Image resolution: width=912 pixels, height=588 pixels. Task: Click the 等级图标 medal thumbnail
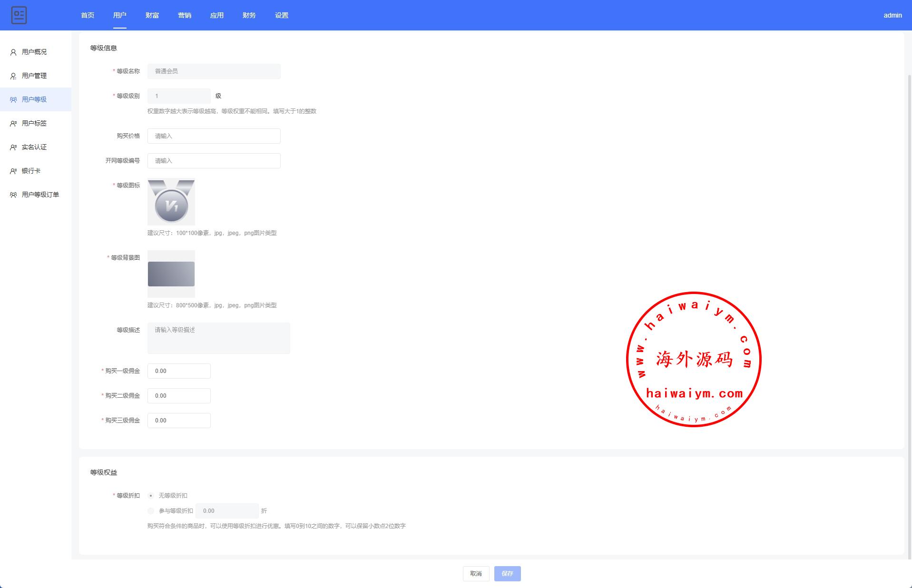171,202
